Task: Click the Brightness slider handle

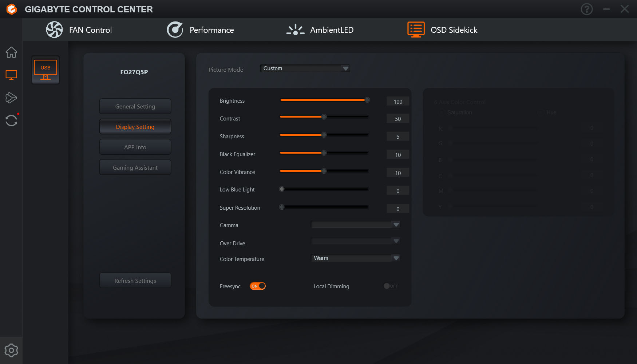Action: tap(367, 100)
